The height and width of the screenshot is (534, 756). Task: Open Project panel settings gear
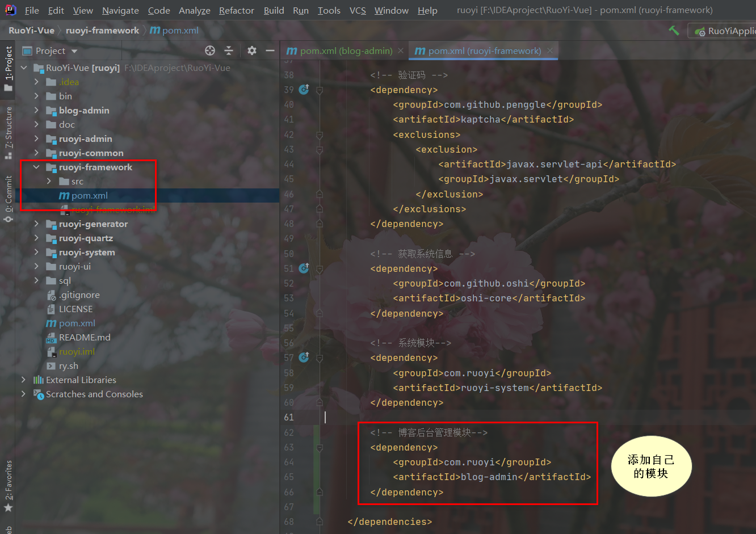[252, 51]
